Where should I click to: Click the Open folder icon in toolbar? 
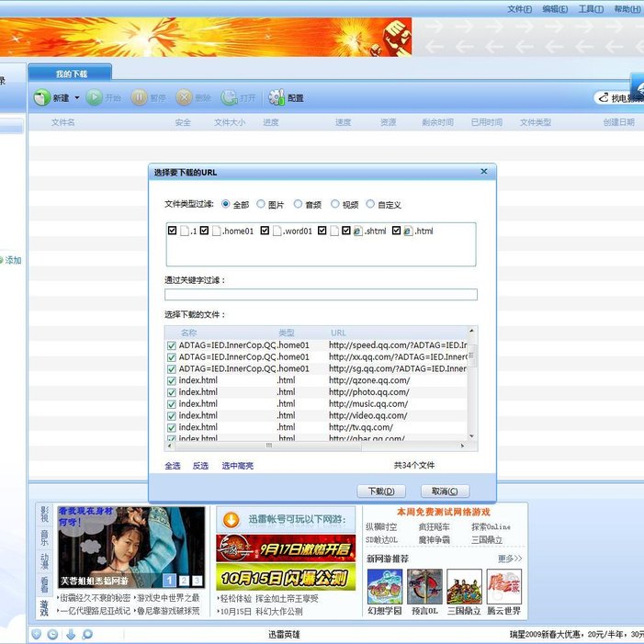229,97
